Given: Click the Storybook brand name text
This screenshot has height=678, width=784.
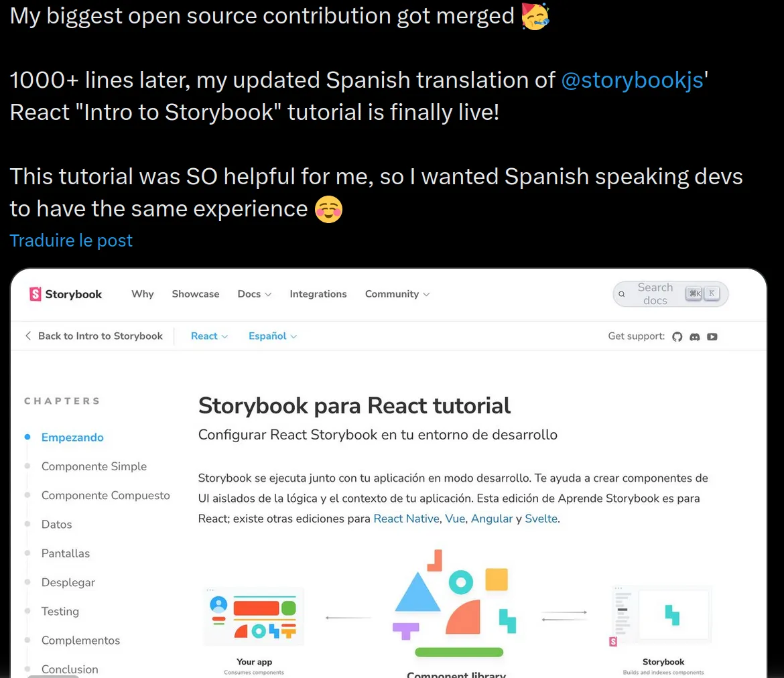Looking at the screenshot, I should tap(74, 294).
